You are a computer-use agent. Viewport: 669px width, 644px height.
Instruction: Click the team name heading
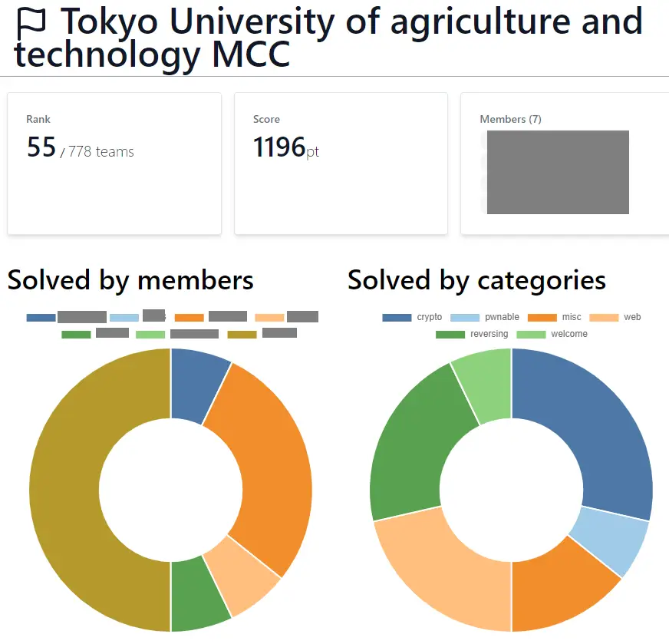[328, 38]
